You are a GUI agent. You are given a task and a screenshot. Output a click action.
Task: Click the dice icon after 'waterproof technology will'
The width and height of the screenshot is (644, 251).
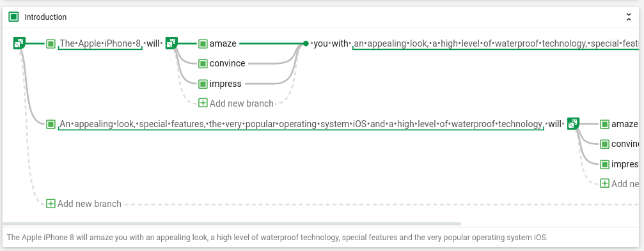(x=573, y=123)
